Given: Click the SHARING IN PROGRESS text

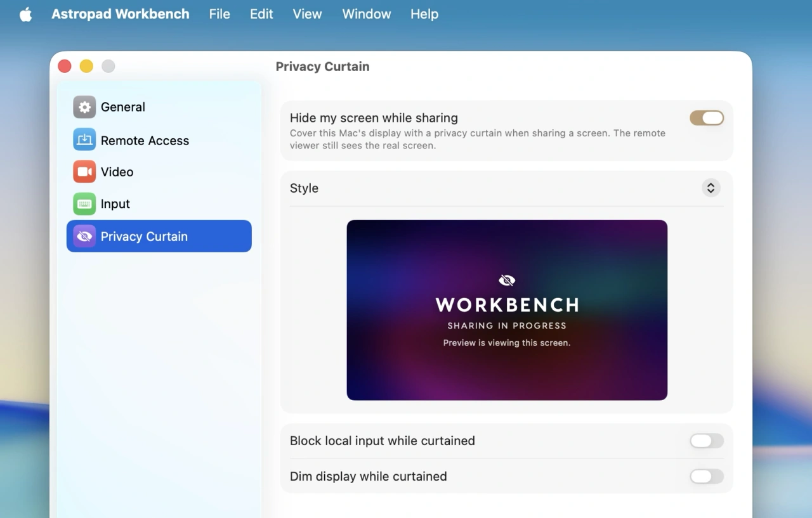Looking at the screenshot, I should tap(507, 326).
